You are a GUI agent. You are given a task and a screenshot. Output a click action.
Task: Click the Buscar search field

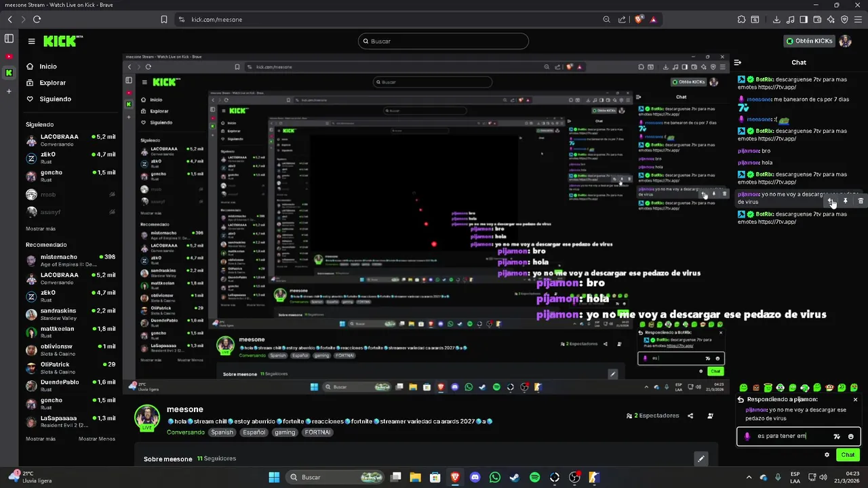tap(443, 41)
